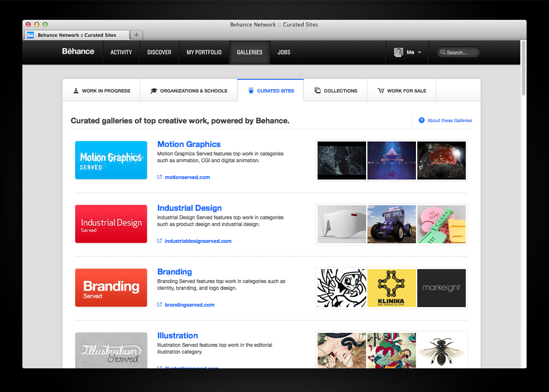549x392 pixels.
Task: Open the yellow Klinika Branding thumbnail
Action: point(391,288)
